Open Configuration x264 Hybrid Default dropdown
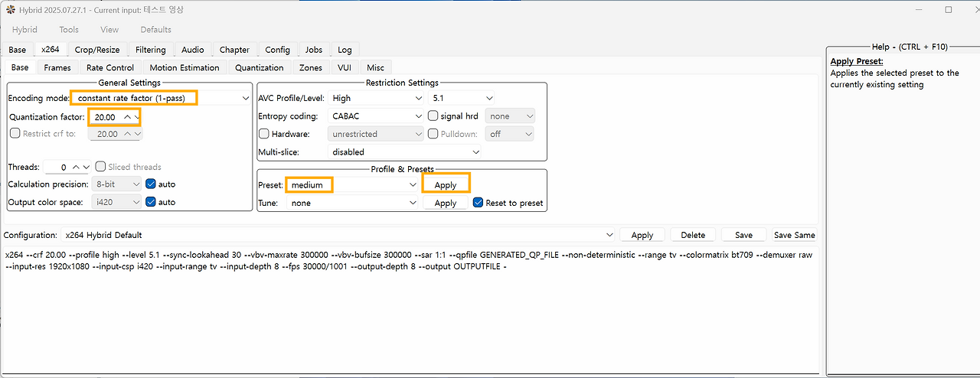Screen dimensions: 980x378 coord(338,235)
